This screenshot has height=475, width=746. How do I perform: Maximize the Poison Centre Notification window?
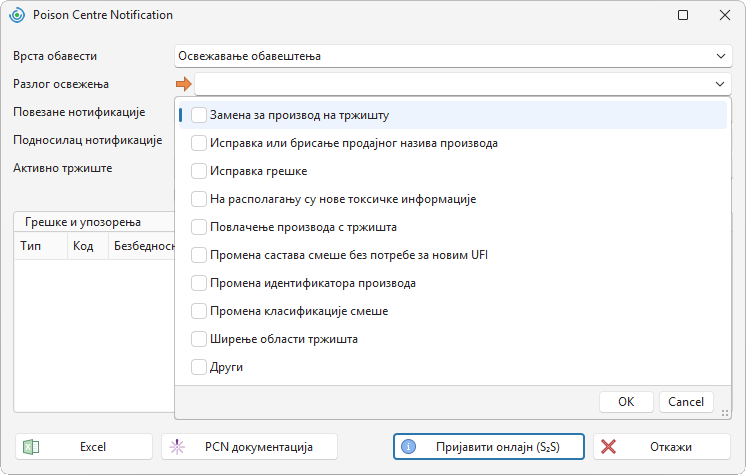tap(683, 15)
